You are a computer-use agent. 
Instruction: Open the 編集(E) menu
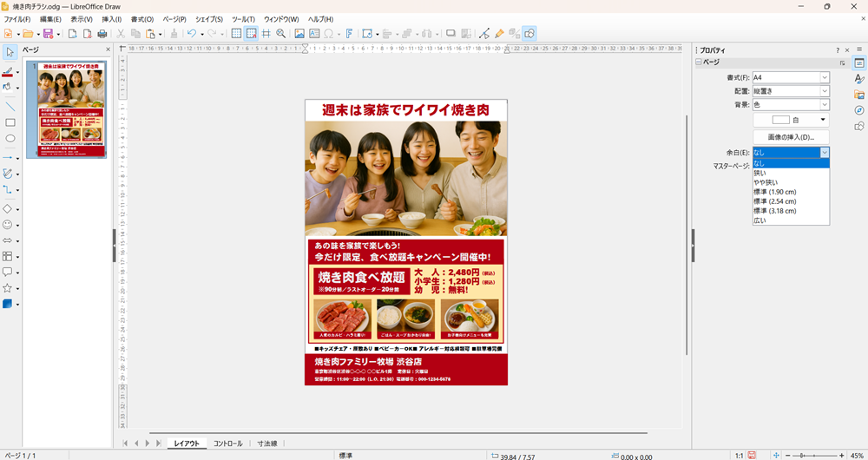50,19
